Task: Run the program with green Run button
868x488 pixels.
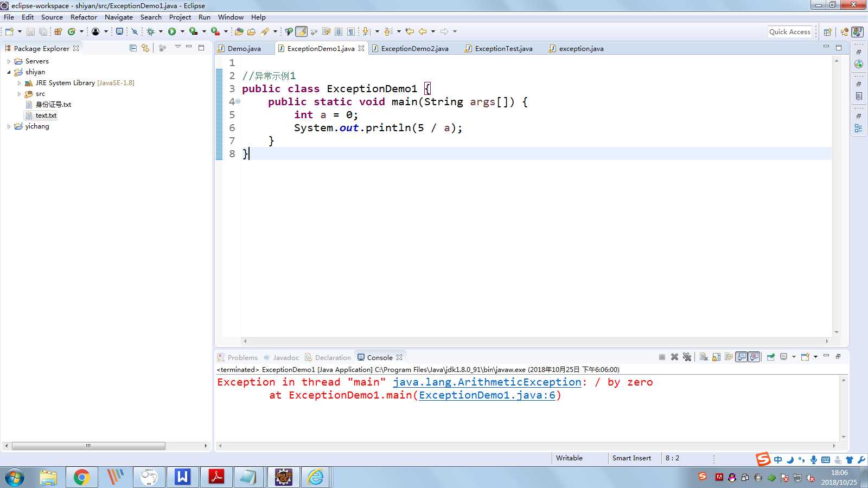Action: [172, 31]
